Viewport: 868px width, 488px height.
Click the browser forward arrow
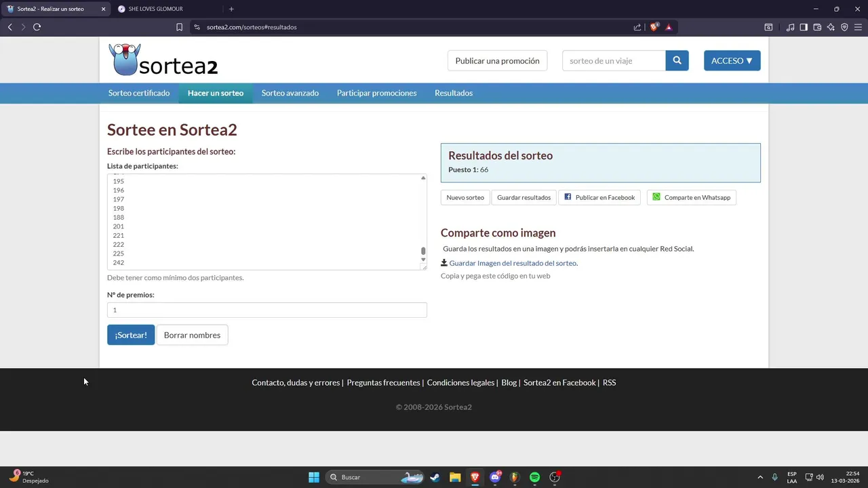point(23,27)
